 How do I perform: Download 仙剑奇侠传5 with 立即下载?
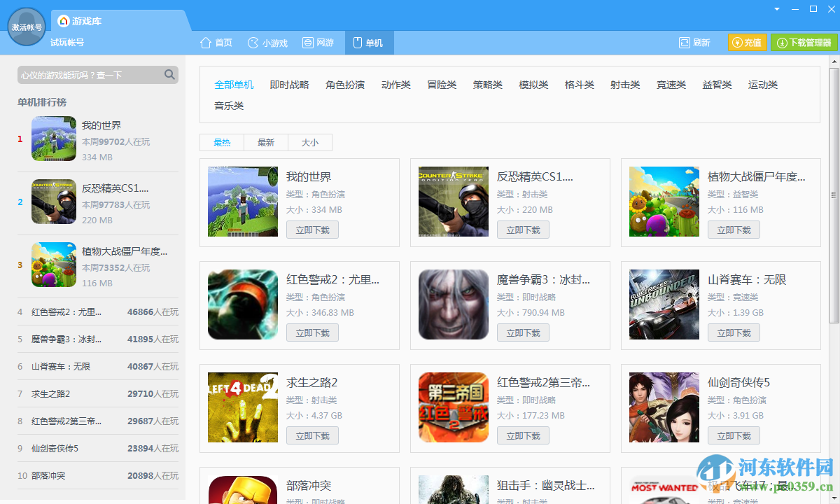[x=734, y=435]
